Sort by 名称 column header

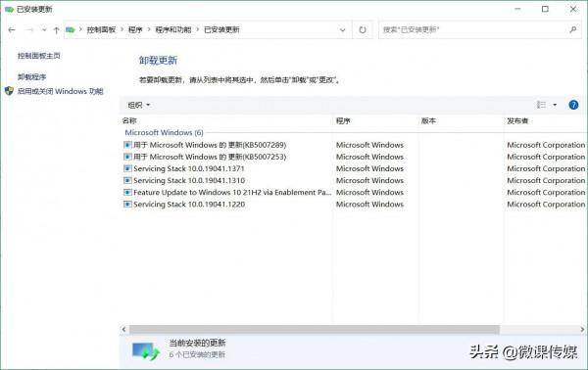[x=129, y=120]
